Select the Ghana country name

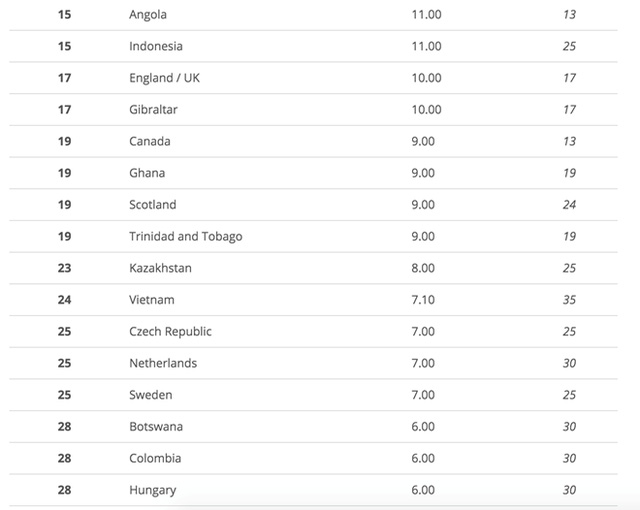click(147, 173)
